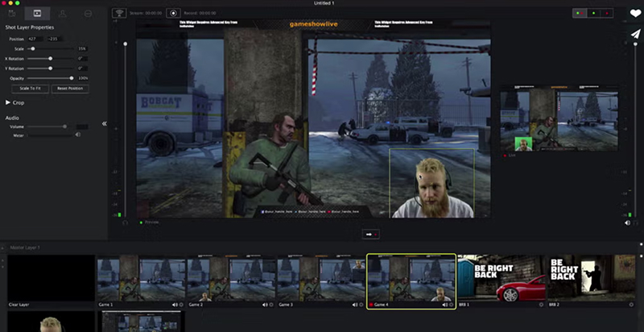This screenshot has height=332, width=644.
Task: Mute the Game 3 shot speaker icon
Action: pyautogui.click(x=355, y=305)
